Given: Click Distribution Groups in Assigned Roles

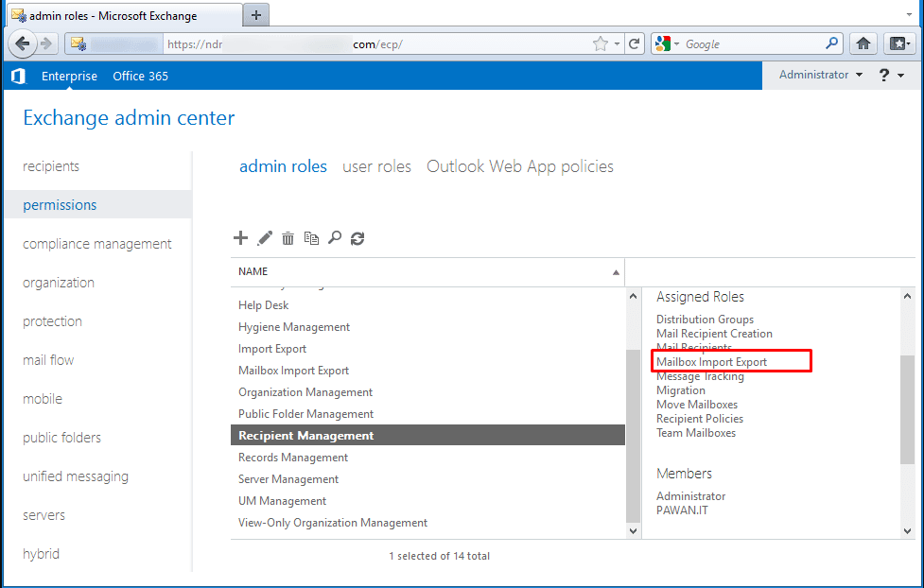Looking at the screenshot, I should click(x=705, y=320).
